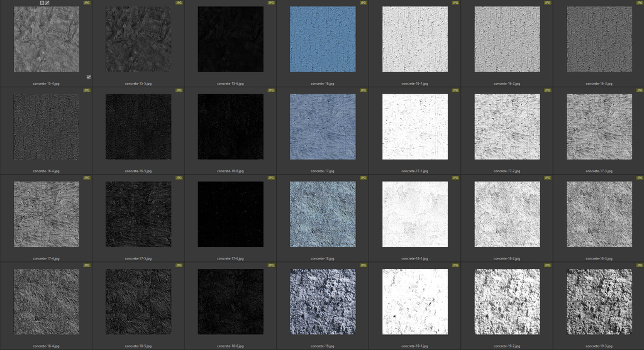Click the concrete-16-2.jpg file name label
Screen dimensions: 644x350
coord(507,83)
